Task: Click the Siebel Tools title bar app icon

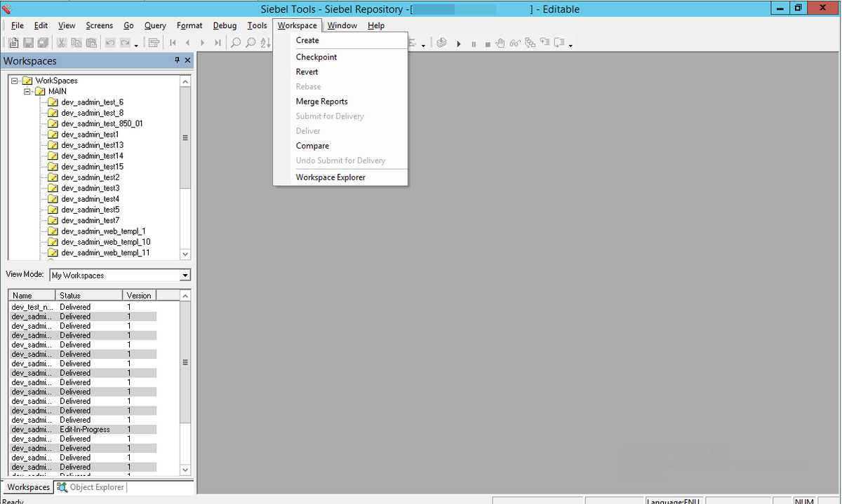Action: tap(7, 8)
